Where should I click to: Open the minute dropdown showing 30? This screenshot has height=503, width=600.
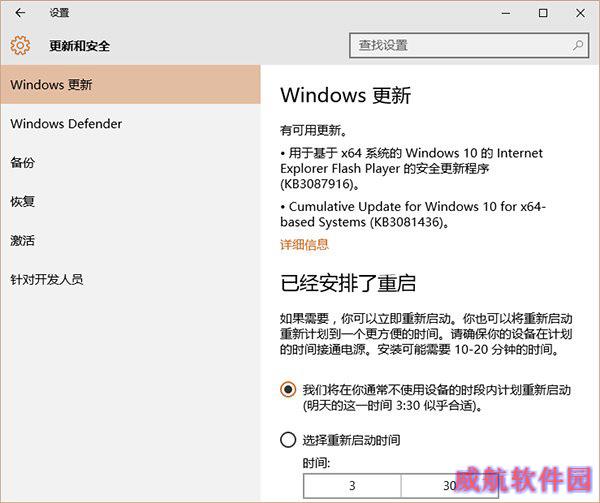tap(450, 486)
